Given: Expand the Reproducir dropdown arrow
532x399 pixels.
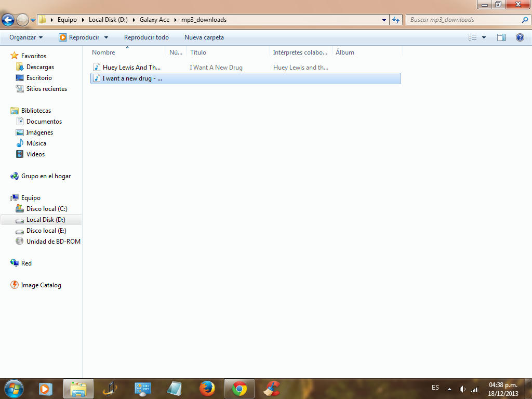Looking at the screenshot, I should click(x=106, y=37).
